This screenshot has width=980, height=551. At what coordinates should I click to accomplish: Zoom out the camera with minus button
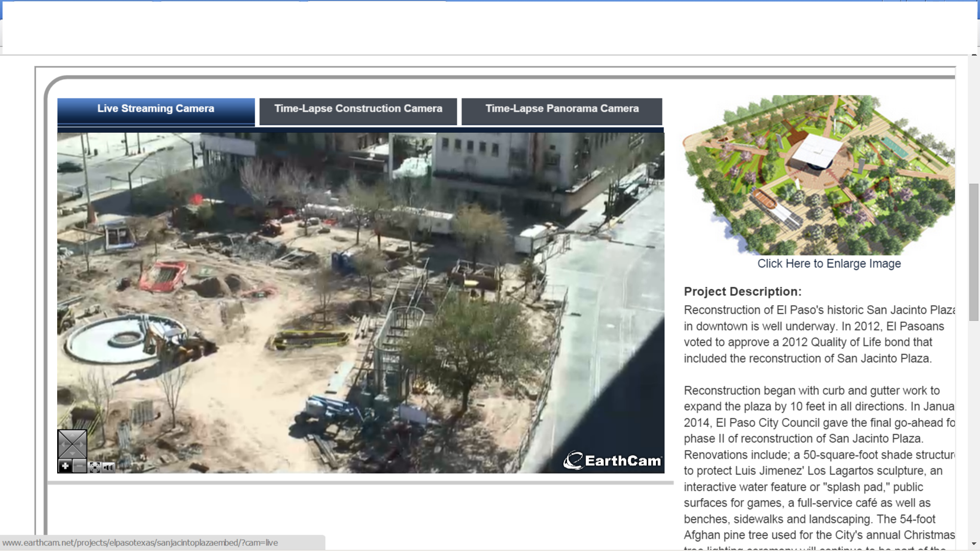coord(80,466)
